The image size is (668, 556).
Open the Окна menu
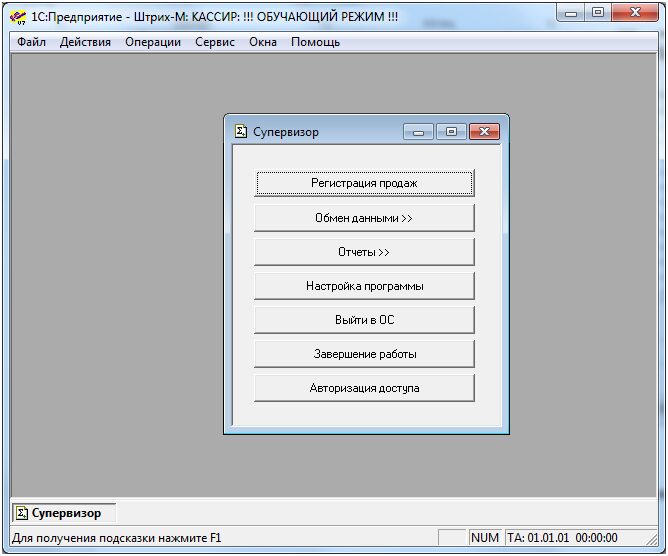point(263,42)
